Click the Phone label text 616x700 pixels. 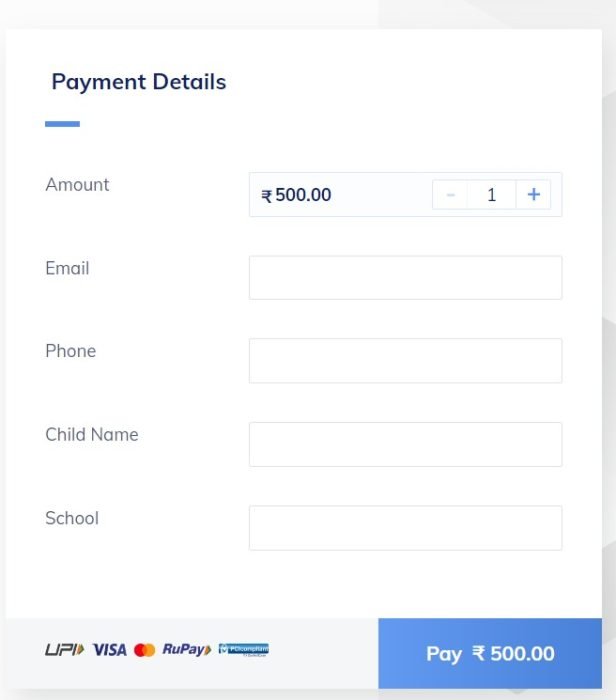(70, 351)
